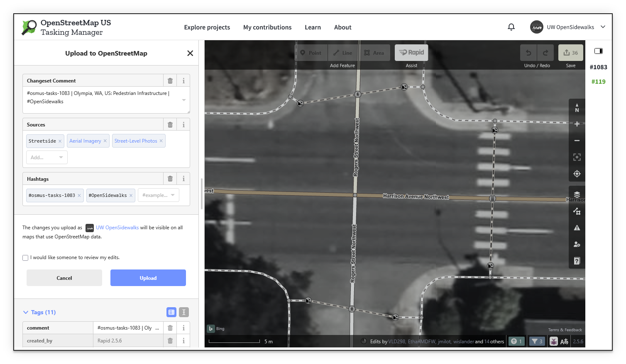Viewport: 626px width, 364px height.
Task: Click the Undo arrow in the editor toolbar
Action: tap(528, 53)
